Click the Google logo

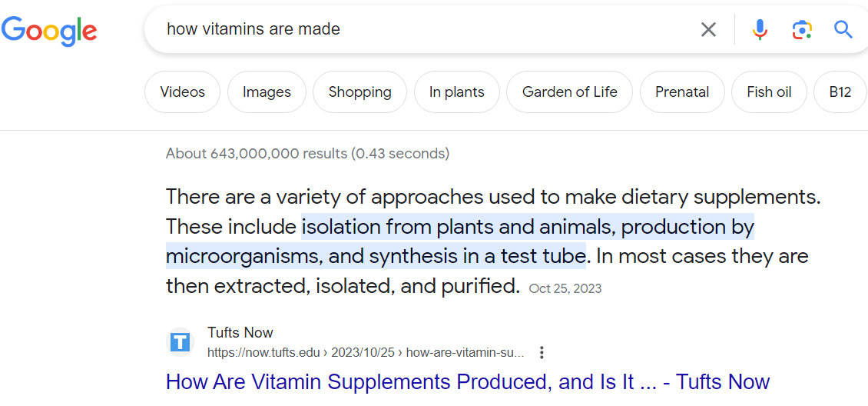[49, 30]
